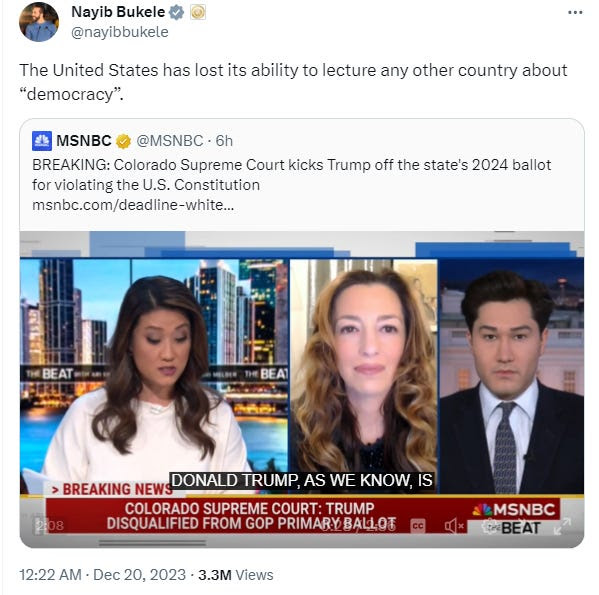Click MSNBC's gold verified checkmark

123,141
